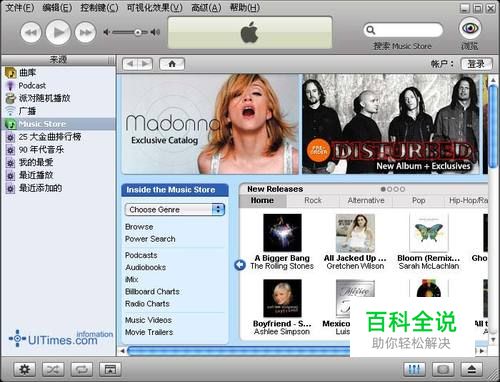
Task: Open A Bigger Bang album cover
Action: pyautogui.click(x=282, y=233)
